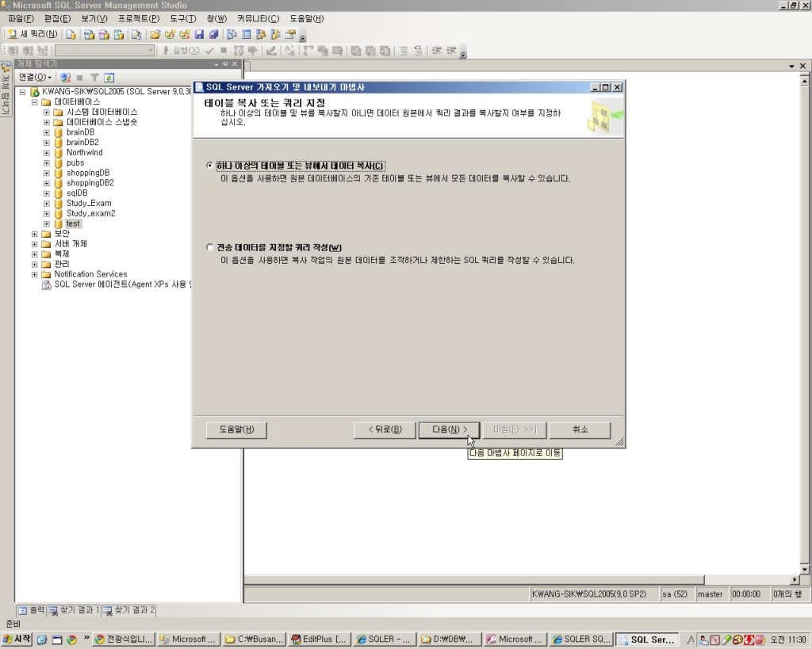Open the 도구(T) Tools menu
Image resolution: width=812 pixels, height=649 pixels.
[183, 19]
